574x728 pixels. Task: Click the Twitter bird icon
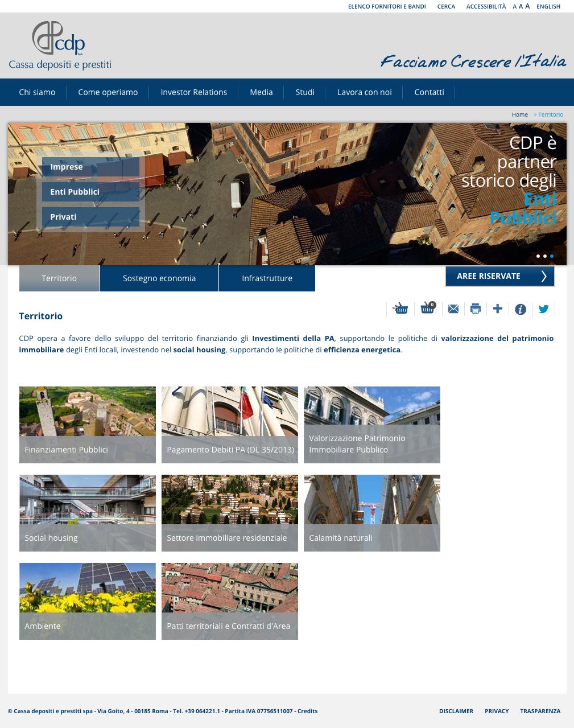tap(543, 309)
